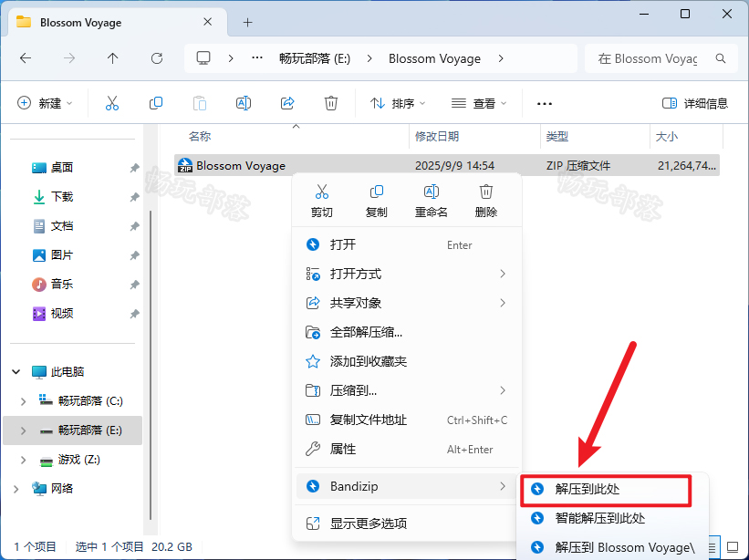Open the 压缩到... submenu
749x560 pixels.
[407, 390]
